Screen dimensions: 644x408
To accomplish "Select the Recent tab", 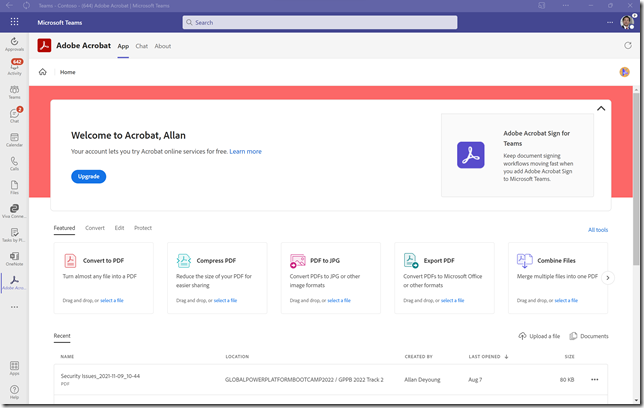I will 62,336.
